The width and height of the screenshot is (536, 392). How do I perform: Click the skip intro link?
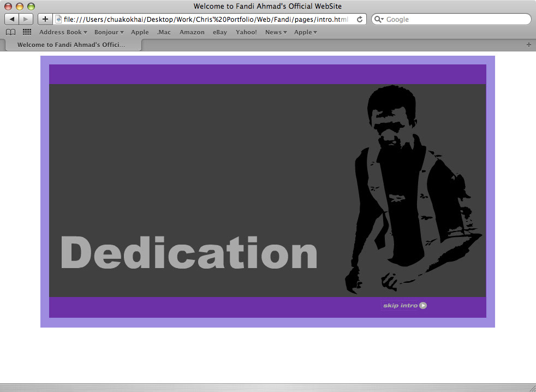pos(404,305)
